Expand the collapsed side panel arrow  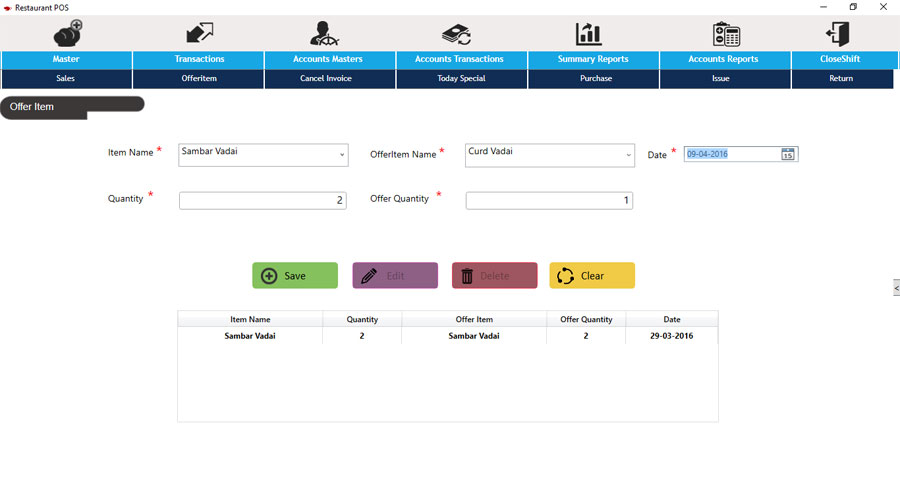coord(895,287)
